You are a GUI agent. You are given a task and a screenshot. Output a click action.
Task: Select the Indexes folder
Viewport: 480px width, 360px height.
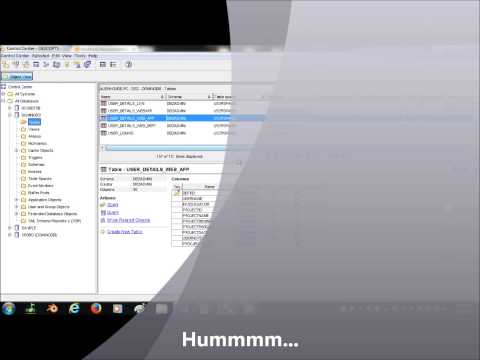click(x=35, y=171)
